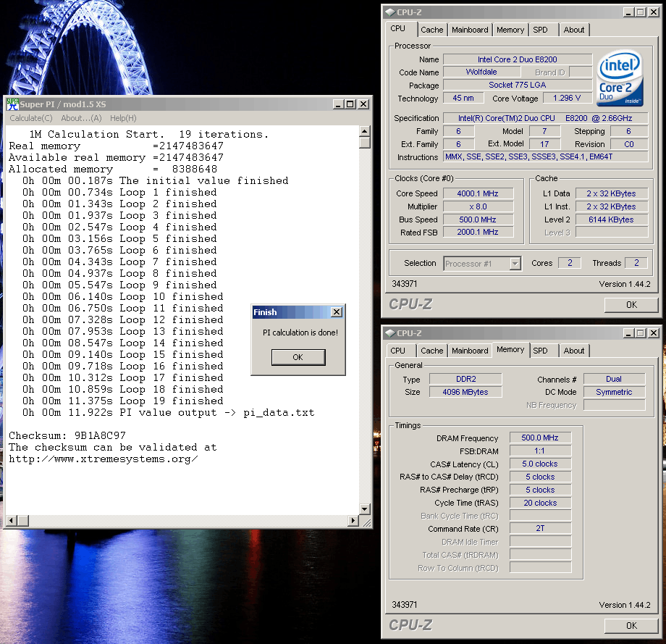Switch to Cache tab in upper CPU-Z window

432,30
